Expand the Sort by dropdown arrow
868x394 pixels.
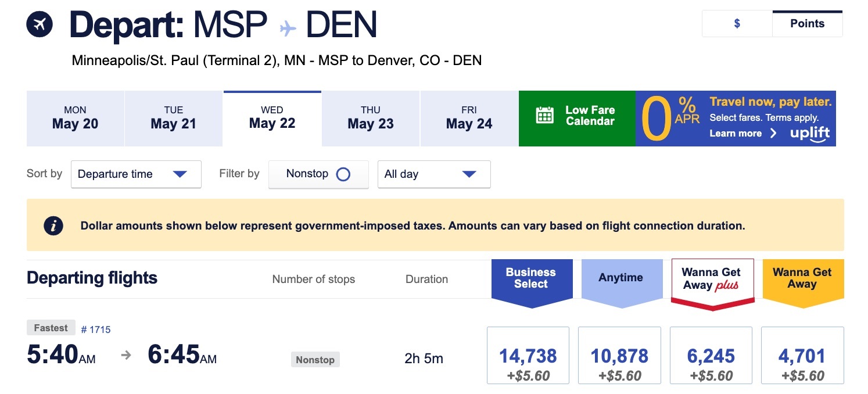(180, 174)
